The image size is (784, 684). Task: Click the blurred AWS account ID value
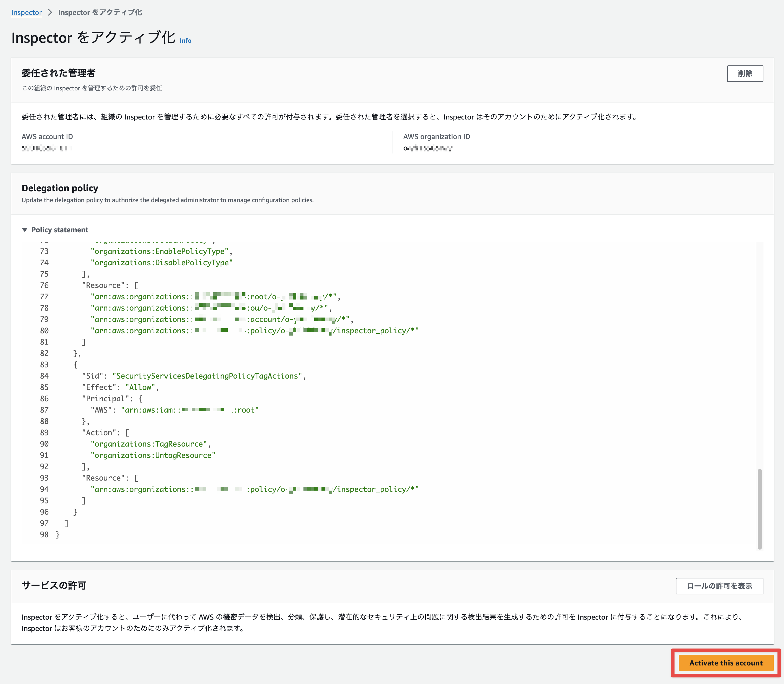[x=47, y=149]
